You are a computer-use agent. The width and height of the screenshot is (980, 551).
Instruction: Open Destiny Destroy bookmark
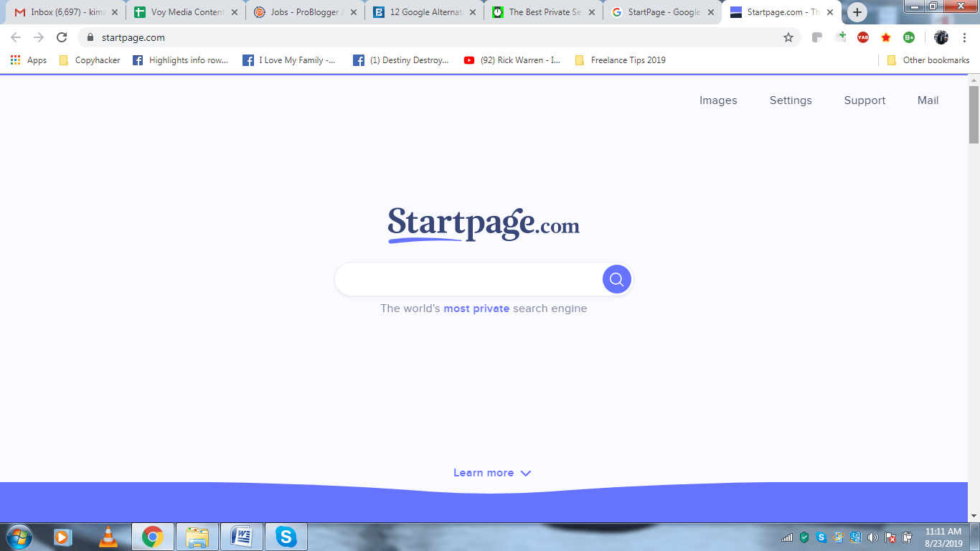click(400, 60)
